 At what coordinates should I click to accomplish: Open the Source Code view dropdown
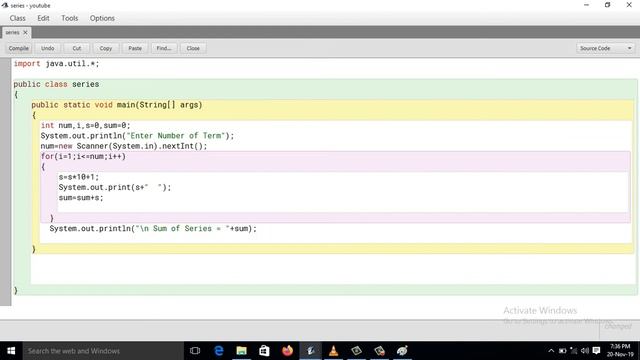tap(606, 48)
